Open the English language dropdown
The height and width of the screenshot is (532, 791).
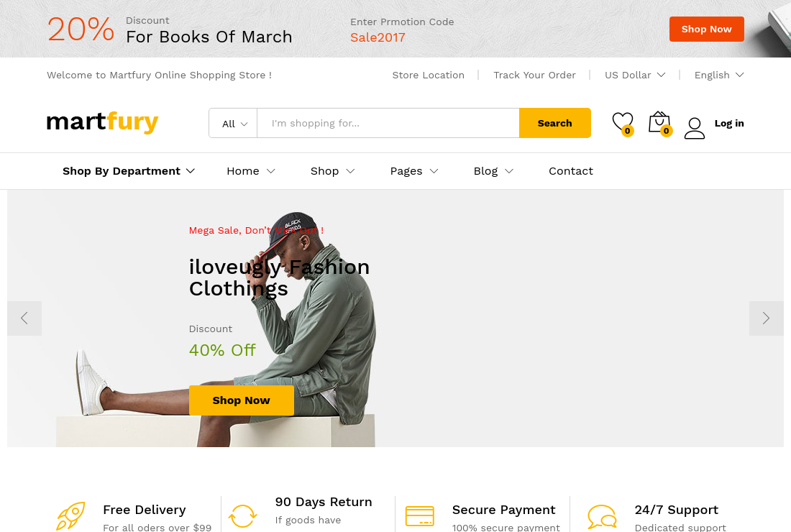coord(719,75)
